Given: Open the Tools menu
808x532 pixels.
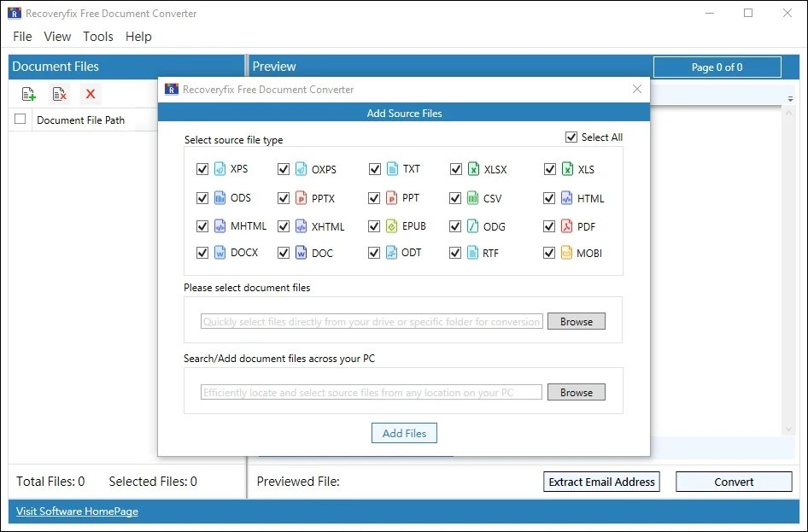Looking at the screenshot, I should [x=98, y=37].
